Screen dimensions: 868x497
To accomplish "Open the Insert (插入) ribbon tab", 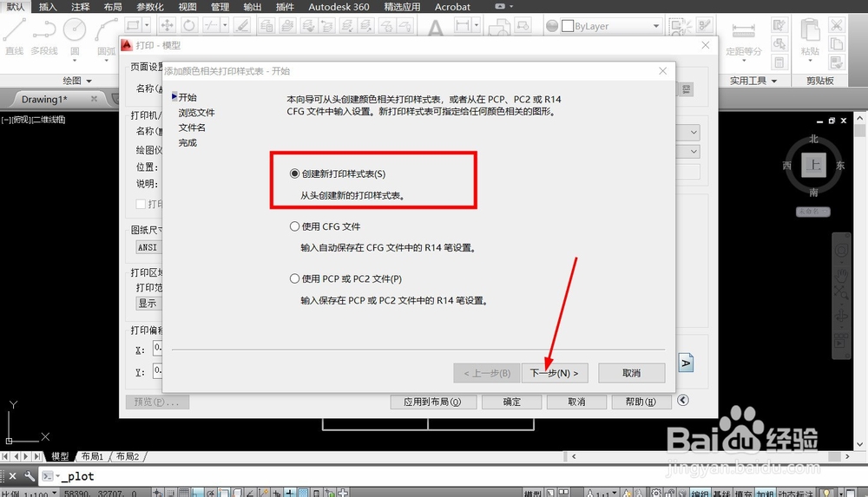I will 48,7.
